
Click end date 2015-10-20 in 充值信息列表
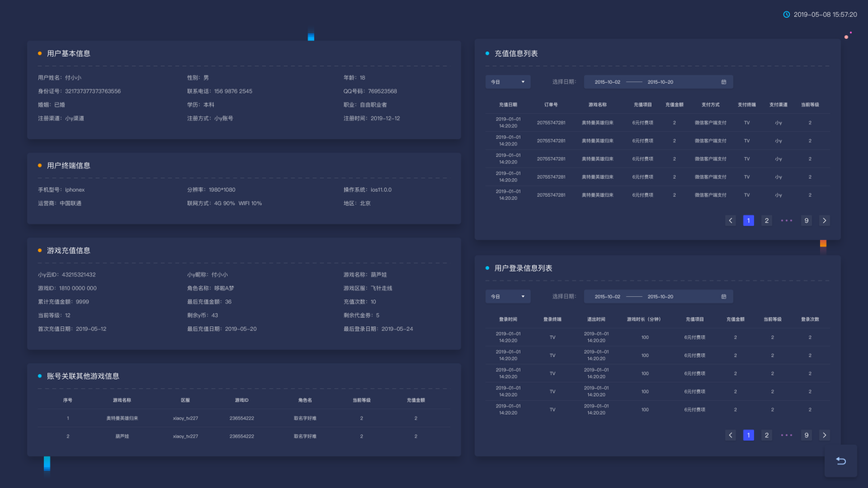pyautogui.click(x=661, y=82)
